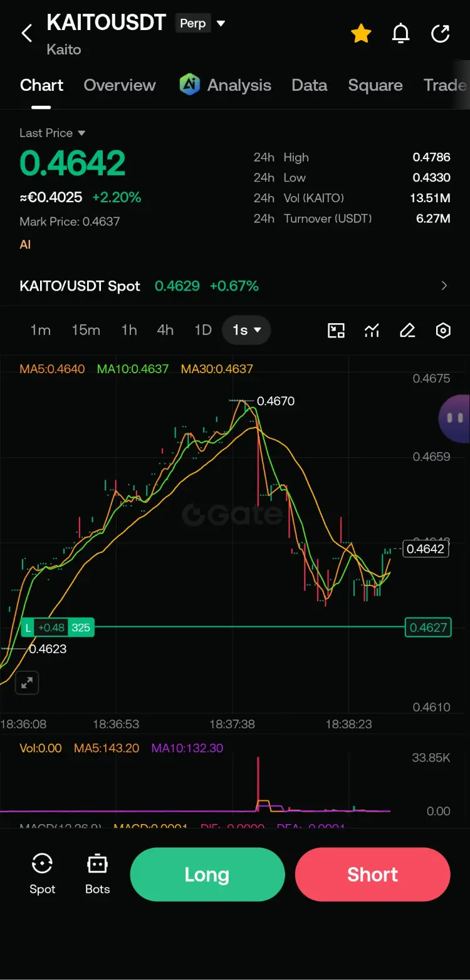Select the 1D timeframe

(203, 330)
